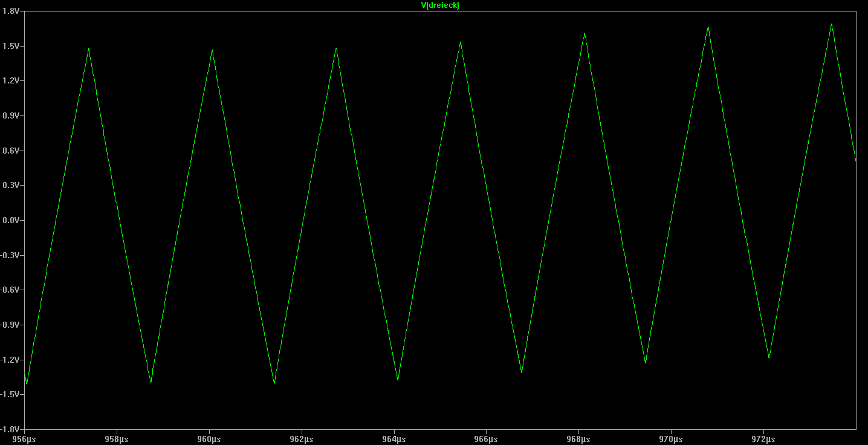Click the 958µs time axis label

coord(117,439)
